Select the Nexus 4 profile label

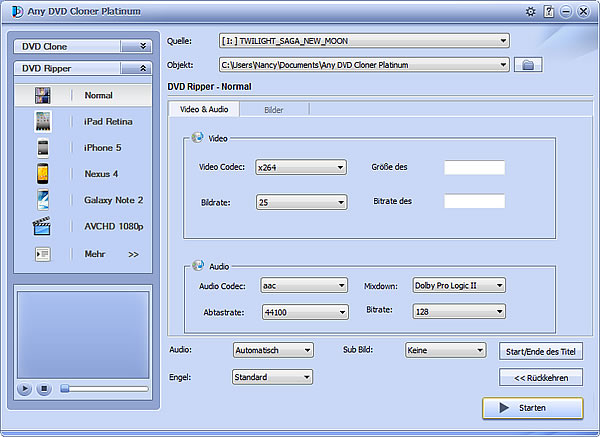pos(101,174)
